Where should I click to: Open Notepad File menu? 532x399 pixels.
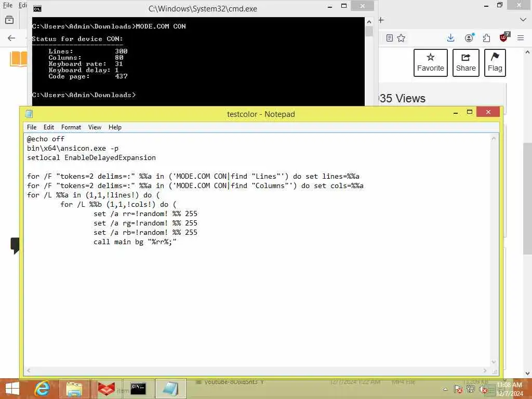coord(32,127)
